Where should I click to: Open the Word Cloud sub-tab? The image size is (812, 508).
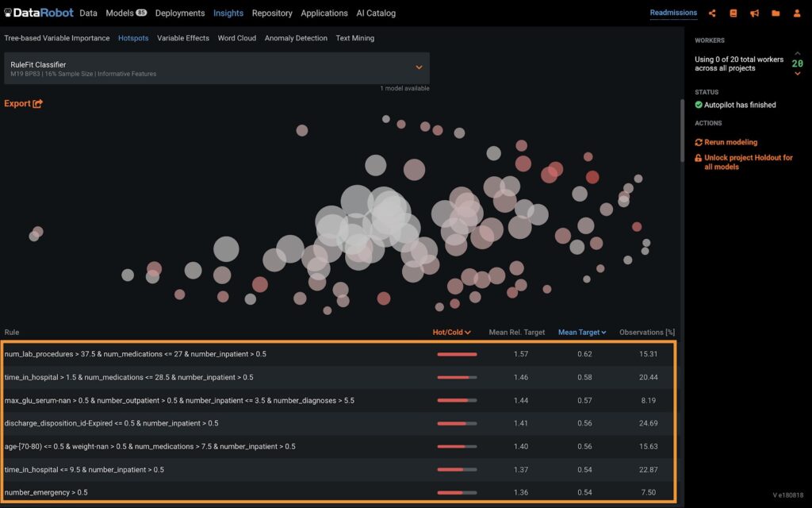[x=236, y=38]
